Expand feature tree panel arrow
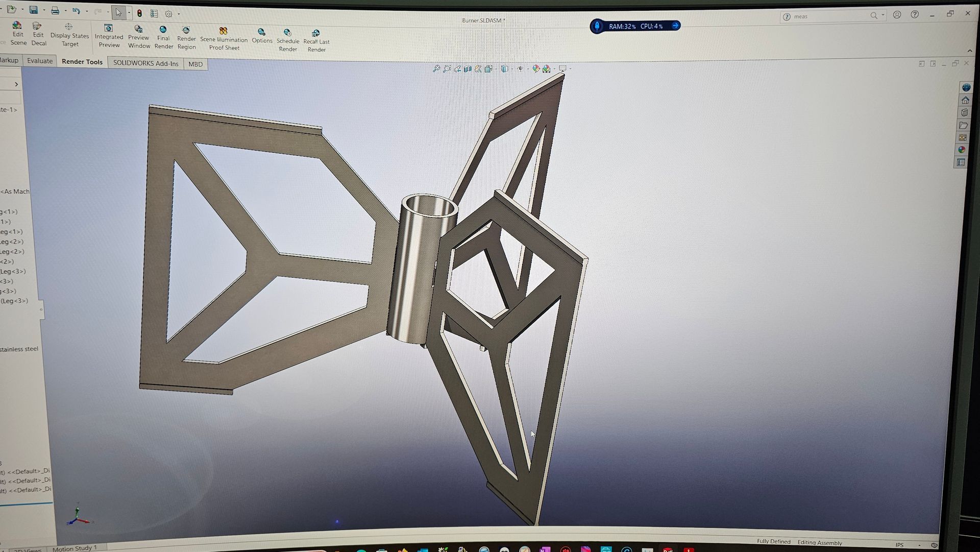The width and height of the screenshot is (980, 552). point(16,84)
